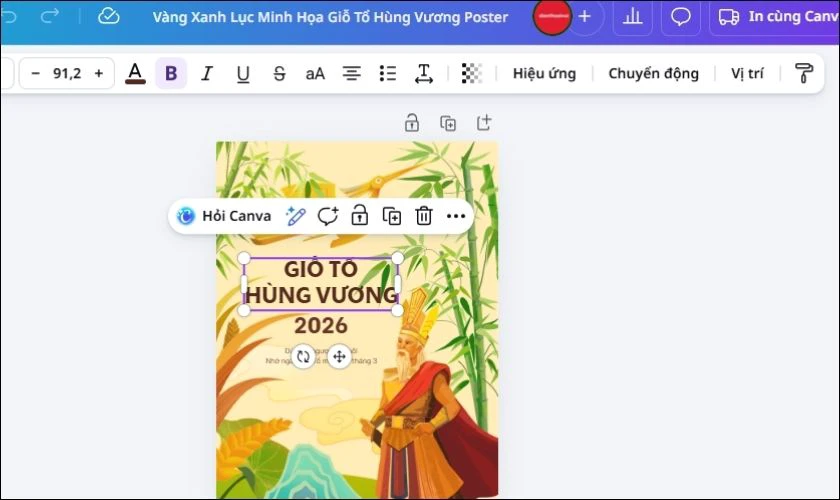Add a new page icon

pos(484,123)
